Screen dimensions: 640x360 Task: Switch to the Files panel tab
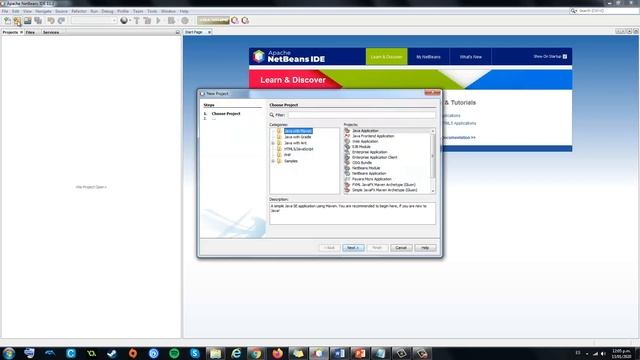(31, 32)
